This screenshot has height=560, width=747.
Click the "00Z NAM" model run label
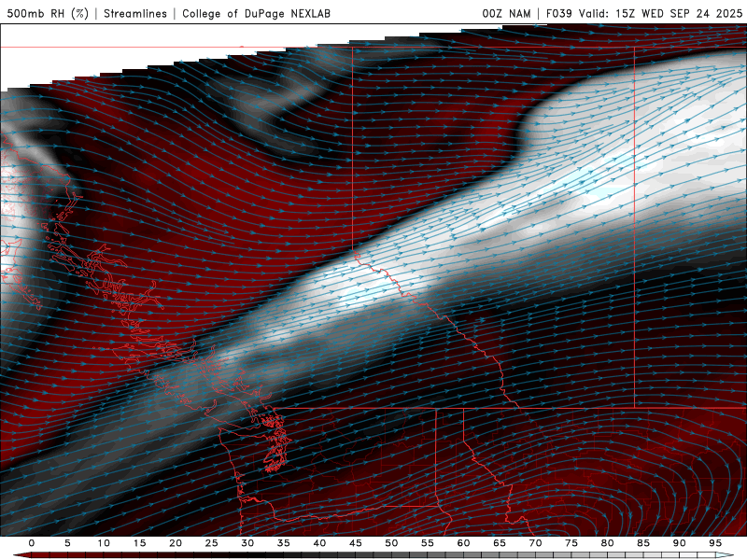[x=506, y=13]
